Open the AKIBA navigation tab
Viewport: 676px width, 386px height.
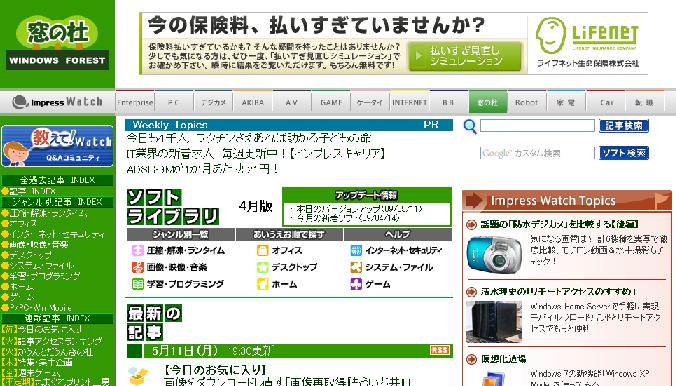(x=253, y=103)
